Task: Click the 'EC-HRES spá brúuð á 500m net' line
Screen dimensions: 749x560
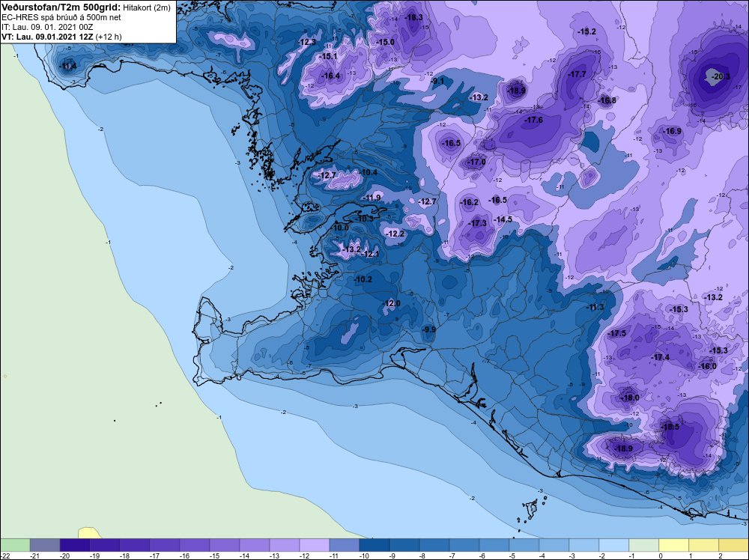Action: tap(61, 18)
